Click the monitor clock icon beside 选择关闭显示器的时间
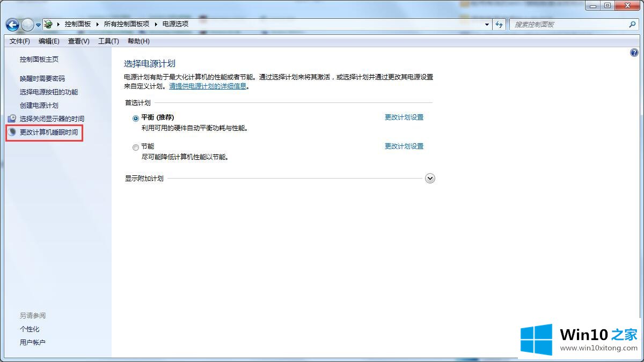 [x=12, y=119]
